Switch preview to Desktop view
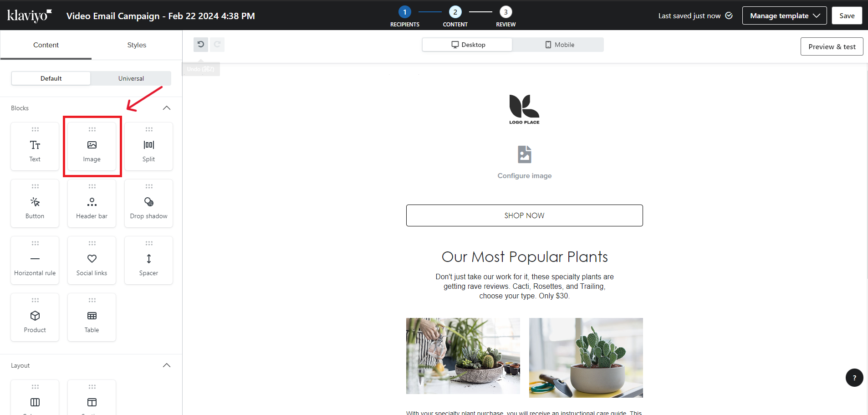 click(x=468, y=45)
